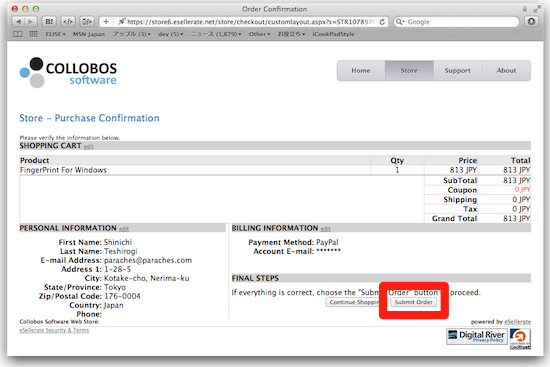This screenshot has height=367, width=550.
Task: Edit the shopping cart via edit link
Action: tap(88, 147)
